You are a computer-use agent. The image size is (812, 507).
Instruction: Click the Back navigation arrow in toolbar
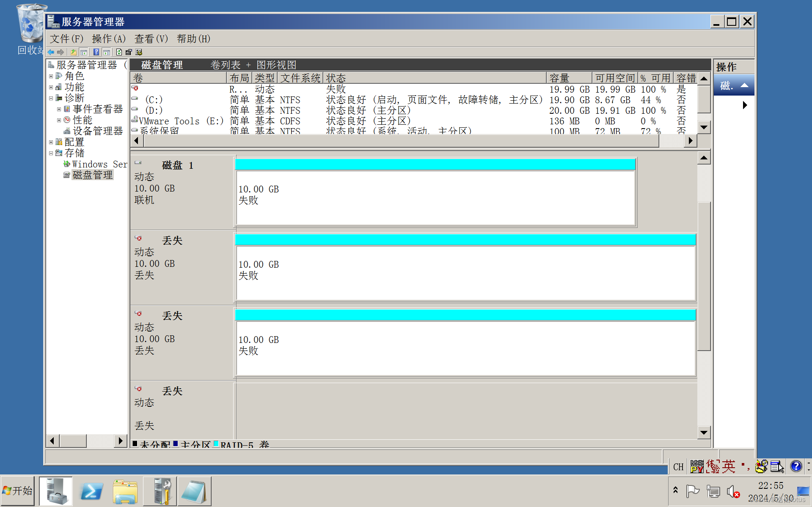point(51,52)
